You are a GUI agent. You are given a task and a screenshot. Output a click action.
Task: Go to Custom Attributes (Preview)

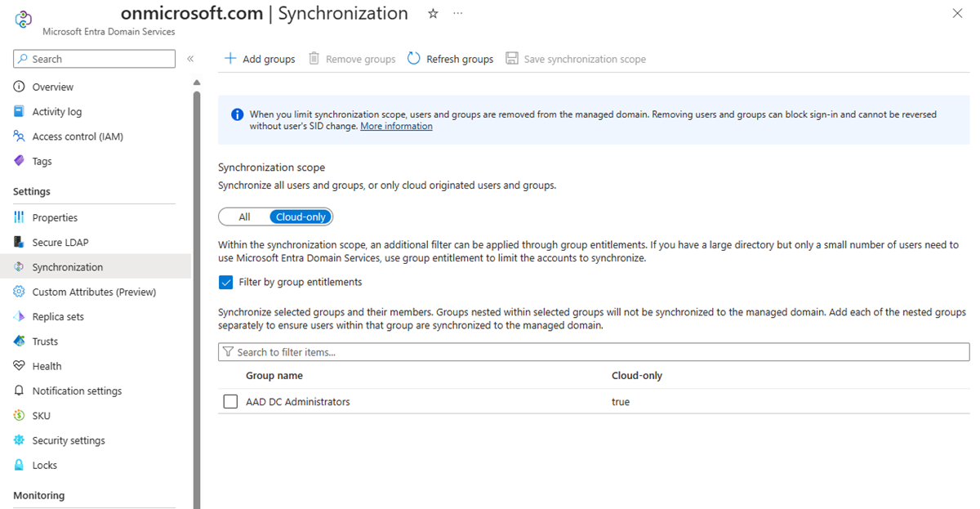pyautogui.click(x=98, y=292)
